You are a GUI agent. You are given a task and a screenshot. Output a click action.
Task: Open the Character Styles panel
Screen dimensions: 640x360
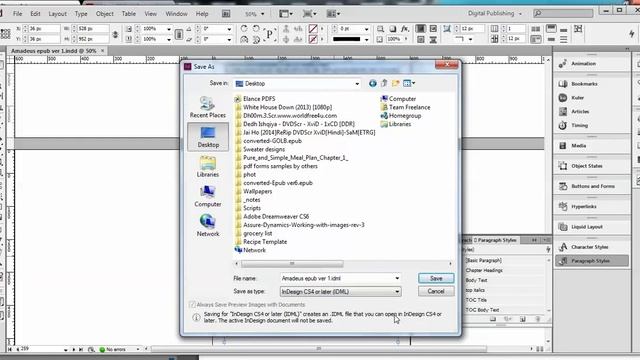pyautogui.click(x=591, y=247)
